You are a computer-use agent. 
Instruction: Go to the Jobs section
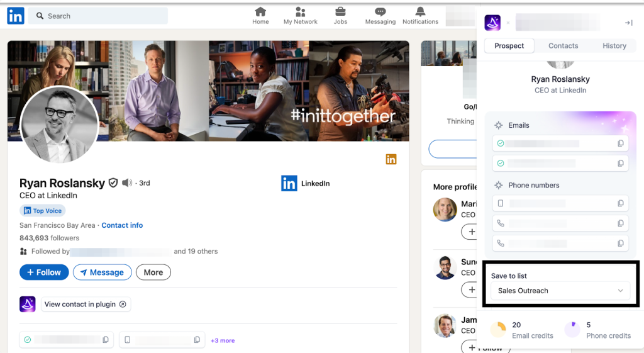click(340, 16)
